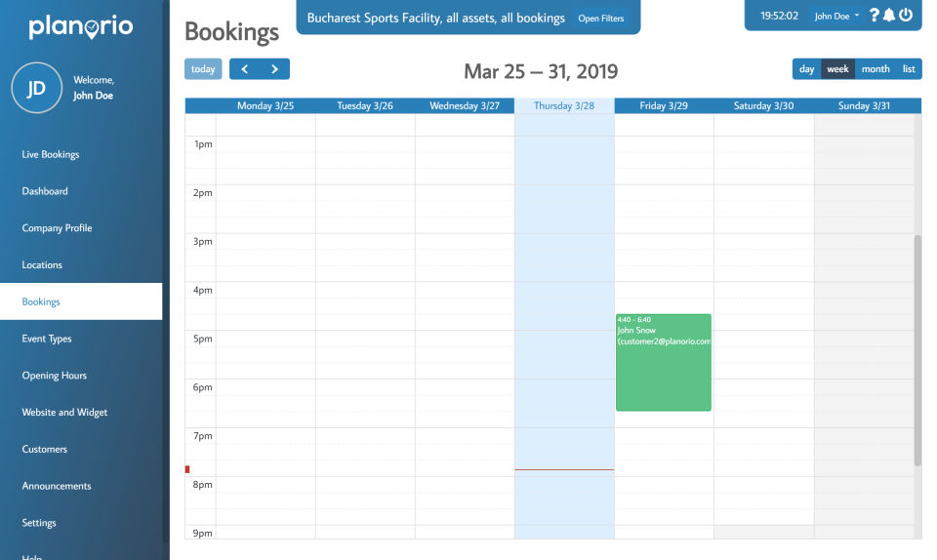Click the Planorio logo
Image resolution: width=937 pixels, height=560 pixels.
(81, 27)
